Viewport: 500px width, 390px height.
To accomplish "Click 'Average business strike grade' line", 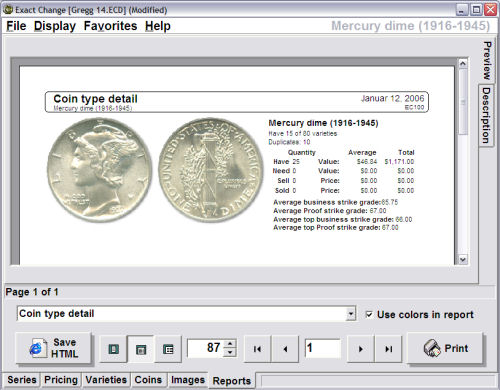I will [x=336, y=202].
